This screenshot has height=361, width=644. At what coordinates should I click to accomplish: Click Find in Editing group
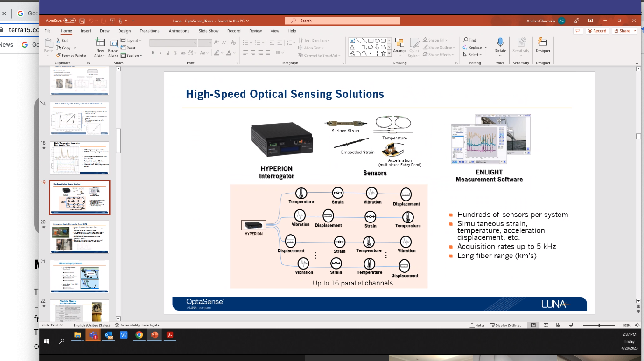[470, 40]
